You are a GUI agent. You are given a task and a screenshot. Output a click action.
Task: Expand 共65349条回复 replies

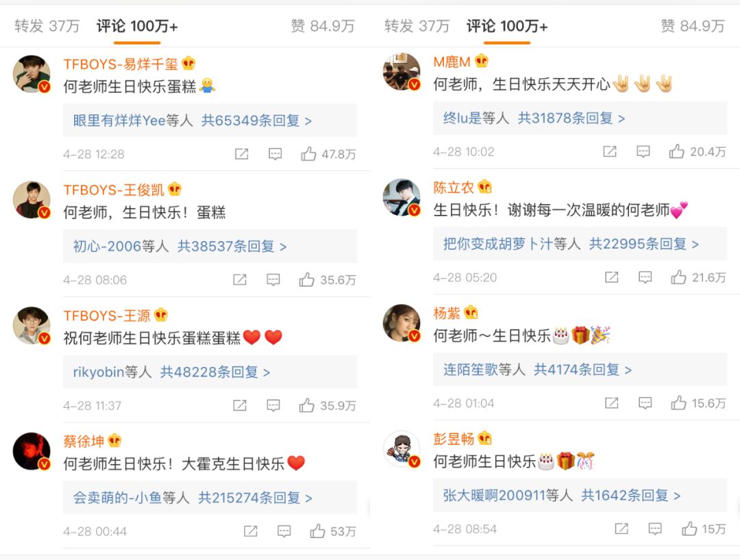tap(256, 120)
